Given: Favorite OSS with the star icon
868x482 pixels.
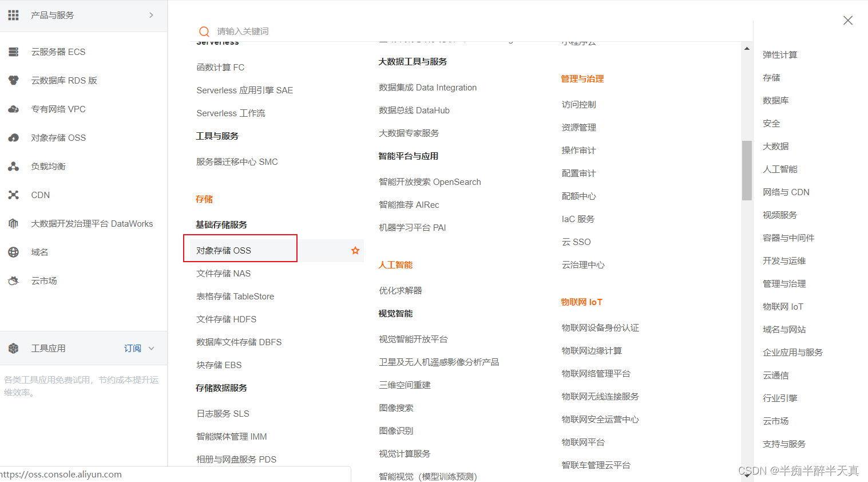Looking at the screenshot, I should coord(355,250).
